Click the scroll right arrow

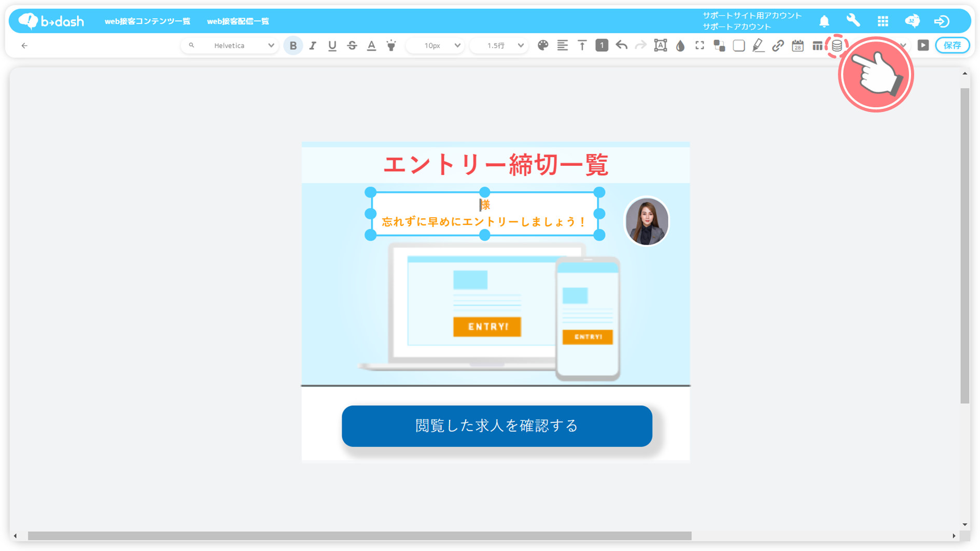(954, 536)
